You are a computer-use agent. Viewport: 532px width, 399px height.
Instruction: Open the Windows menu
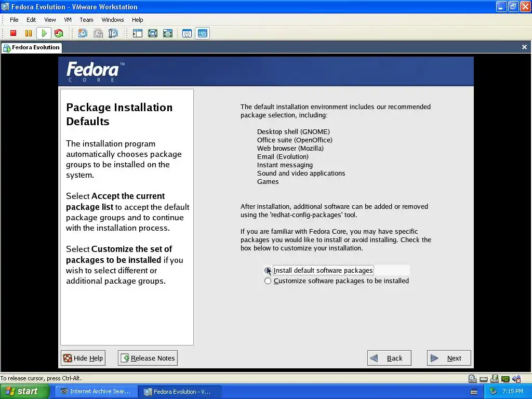[x=113, y=20]
